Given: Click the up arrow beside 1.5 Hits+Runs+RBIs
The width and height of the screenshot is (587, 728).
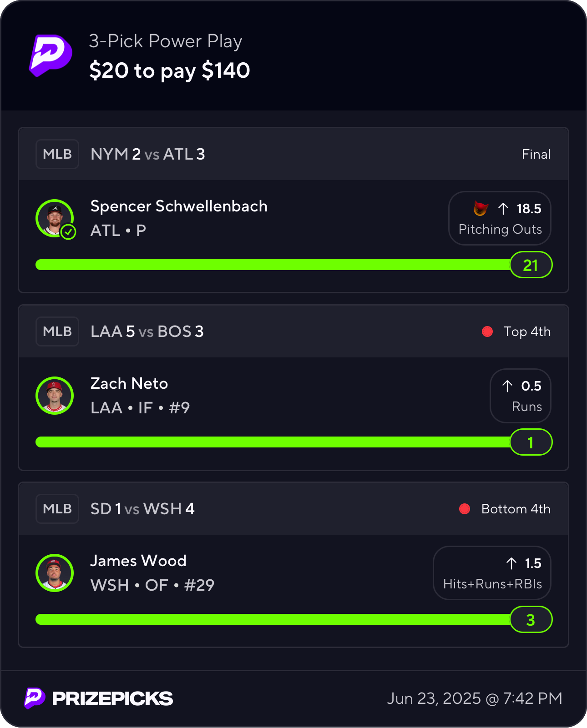Looking at the screenshot, I should click(x=511, y=563).
